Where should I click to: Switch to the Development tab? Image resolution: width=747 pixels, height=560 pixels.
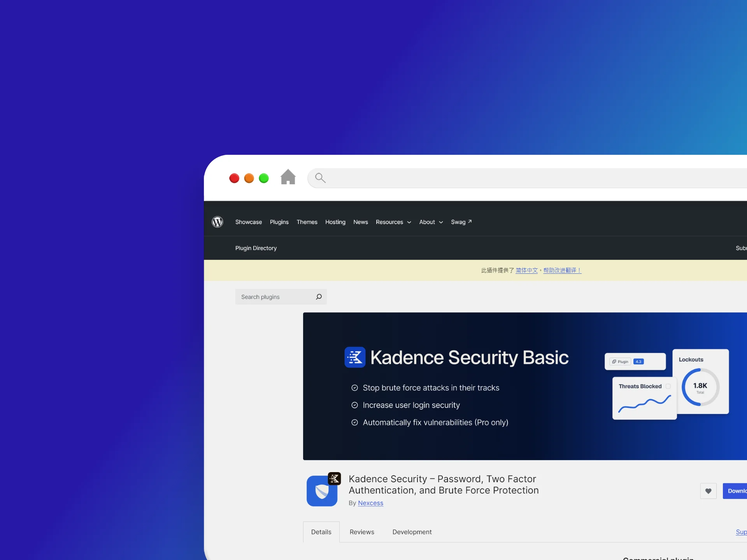pyautogui.click(x=412, y=532)
